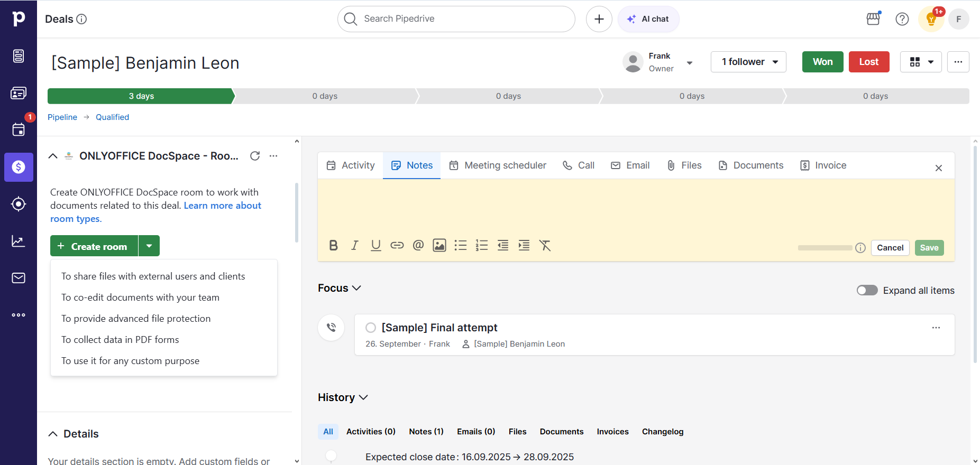The image size is (980, 465).
Task: Decrease indent in the note
Action: point(503,245)
